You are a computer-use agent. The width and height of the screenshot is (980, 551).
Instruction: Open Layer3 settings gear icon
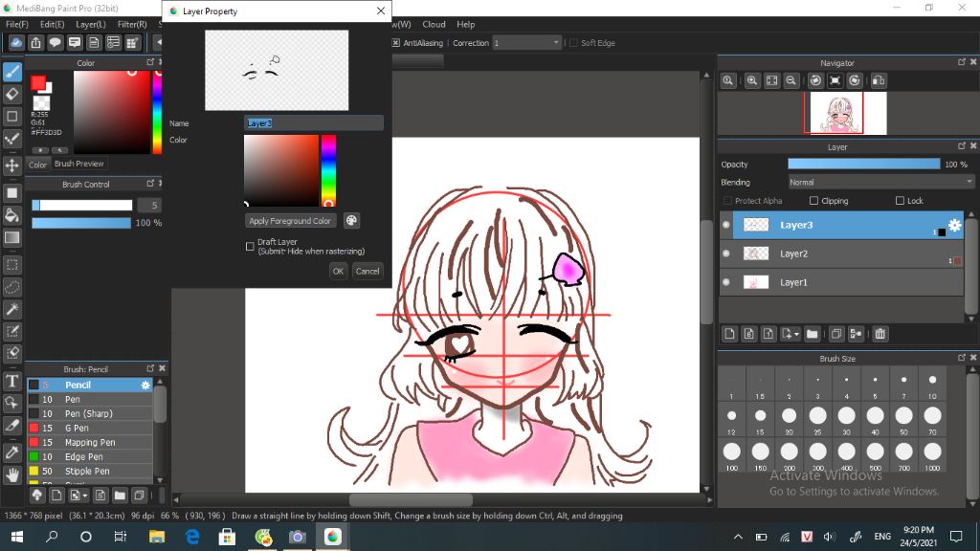[x=954, y=226]
